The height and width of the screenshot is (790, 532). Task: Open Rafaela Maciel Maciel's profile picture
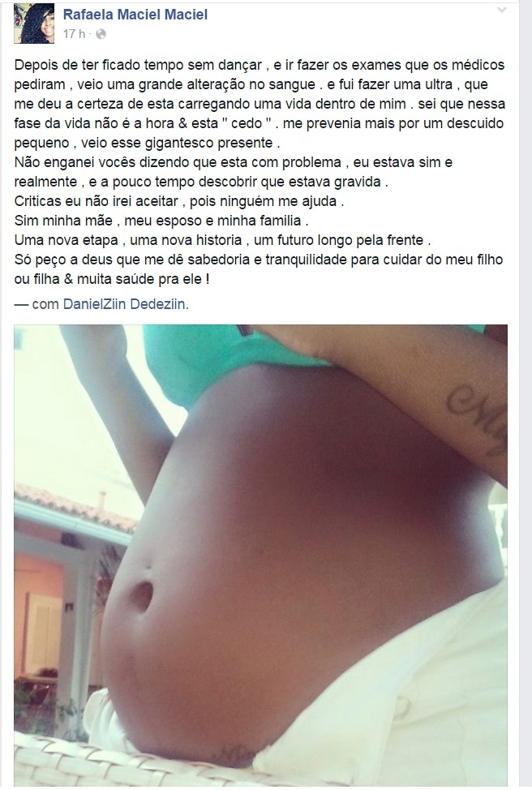coord(34,24)
